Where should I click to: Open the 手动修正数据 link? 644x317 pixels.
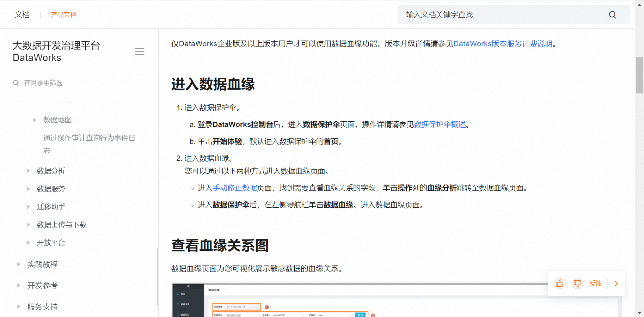235,188
